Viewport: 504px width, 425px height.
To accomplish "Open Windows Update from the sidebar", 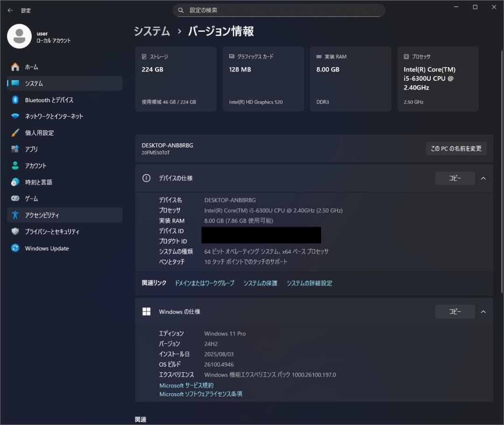I will pos(47,248).
